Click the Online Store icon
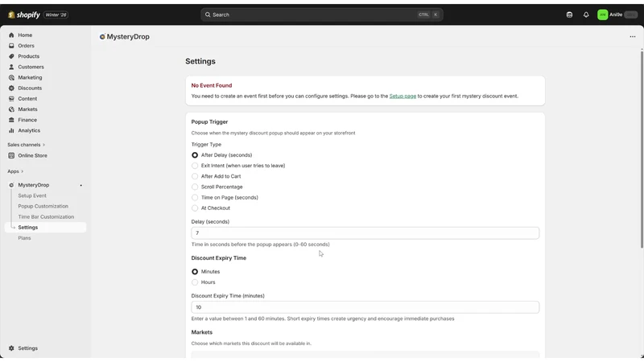Image resolution: width=644 pixels, height=362 pixels. coord(11,155)
